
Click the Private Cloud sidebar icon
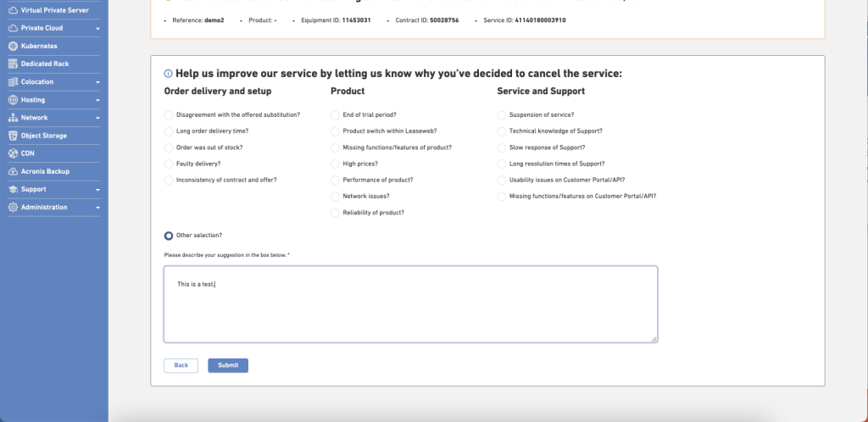13,28
